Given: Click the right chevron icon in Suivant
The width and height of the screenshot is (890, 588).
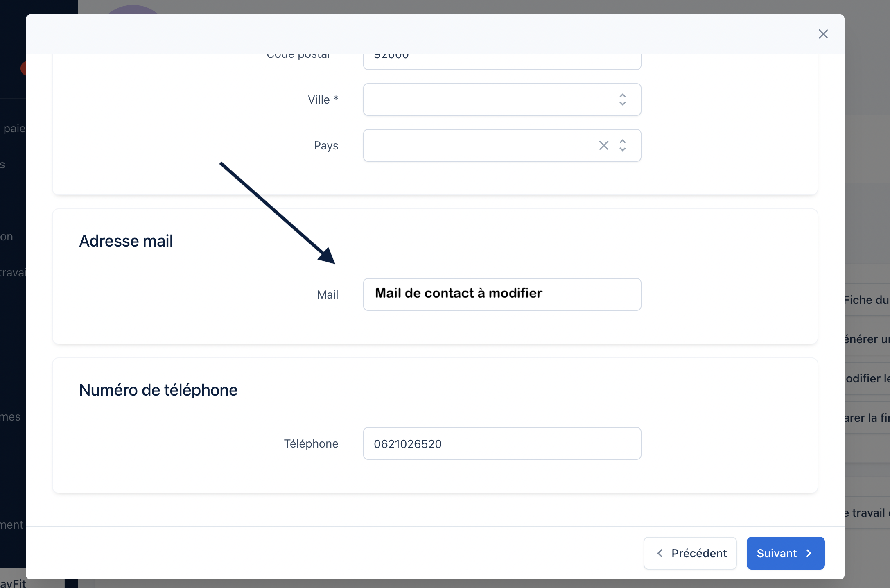Looking at the screenshot, I should pos(809,553).
